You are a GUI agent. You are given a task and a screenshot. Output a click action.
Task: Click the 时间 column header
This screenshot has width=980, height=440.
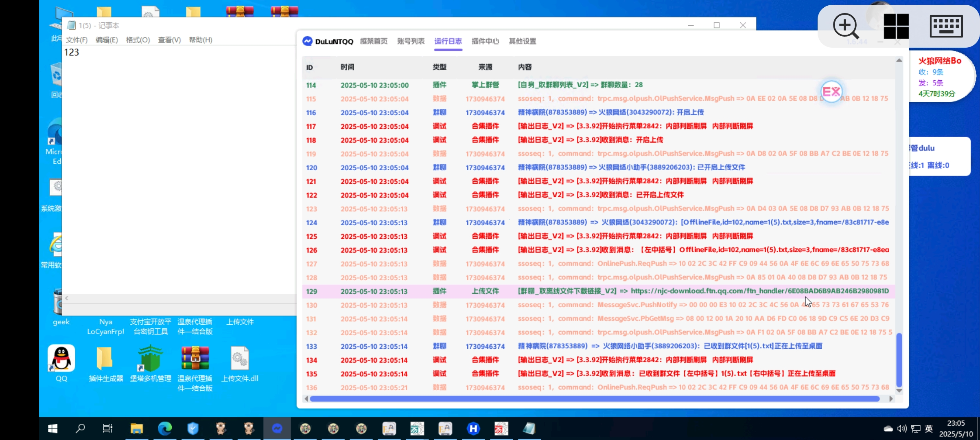tap(347, 67)
